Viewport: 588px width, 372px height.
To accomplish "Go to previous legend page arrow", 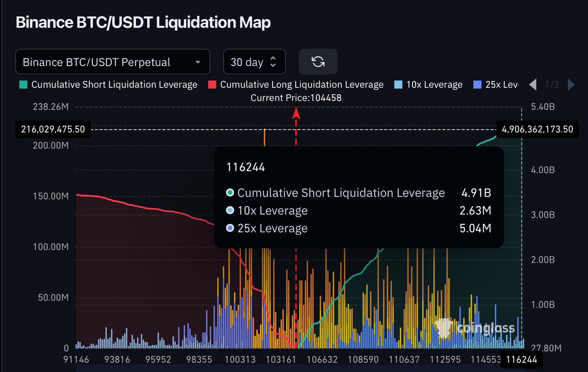I will (x=533, y=84).
